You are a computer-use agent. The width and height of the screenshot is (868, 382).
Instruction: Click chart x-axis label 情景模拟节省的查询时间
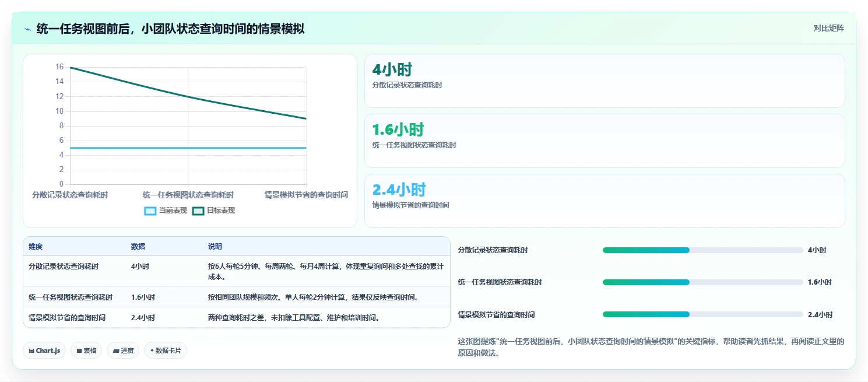[306, 195]
